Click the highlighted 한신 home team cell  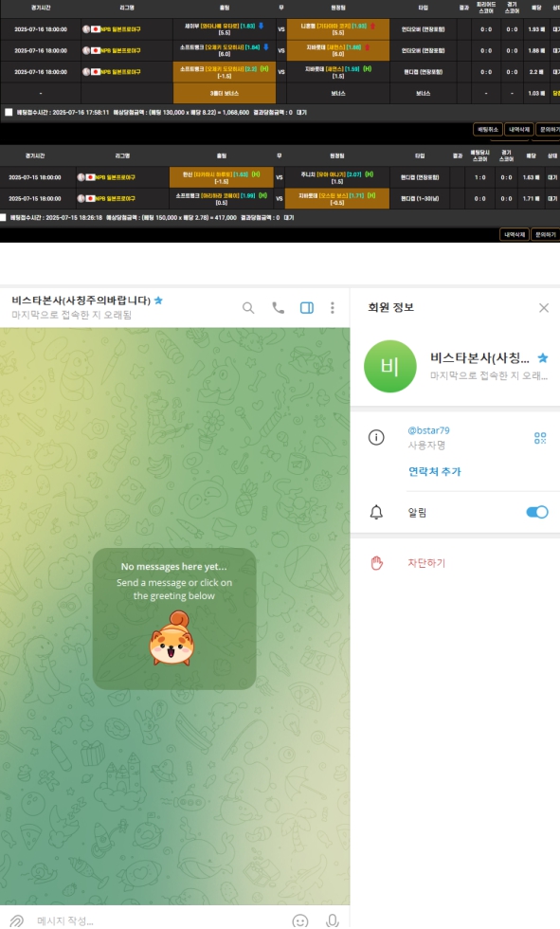click(x=222, y=177)
